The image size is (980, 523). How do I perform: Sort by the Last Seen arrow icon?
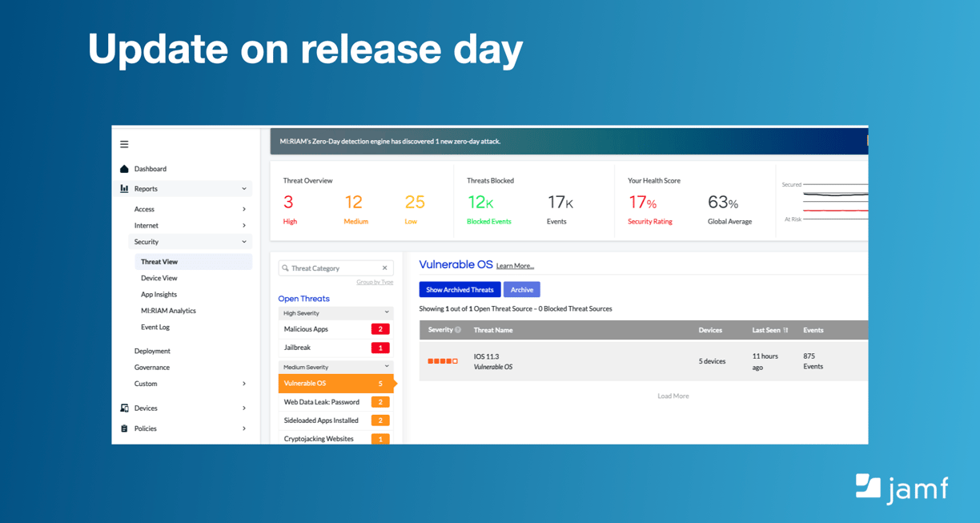coord(785,330)
